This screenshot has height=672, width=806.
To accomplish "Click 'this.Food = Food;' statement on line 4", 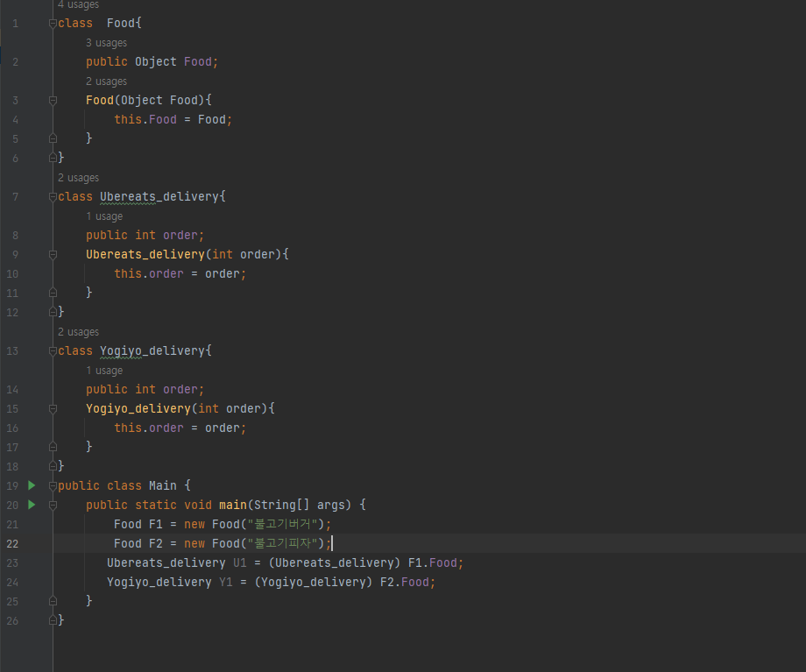I will 173,119.
